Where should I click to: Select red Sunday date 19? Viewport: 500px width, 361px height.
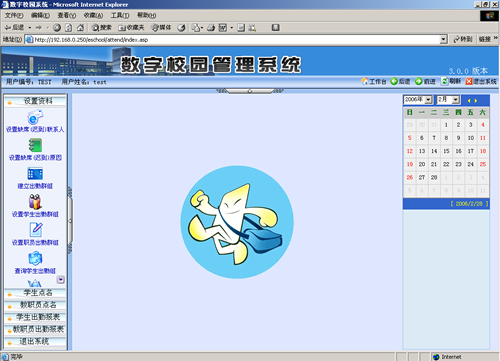[x=410, y=164]
